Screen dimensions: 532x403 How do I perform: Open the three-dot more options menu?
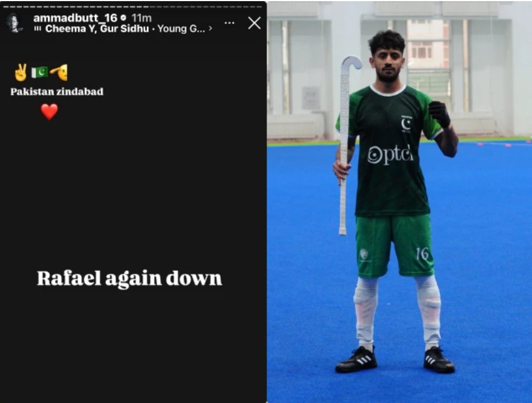229,23
